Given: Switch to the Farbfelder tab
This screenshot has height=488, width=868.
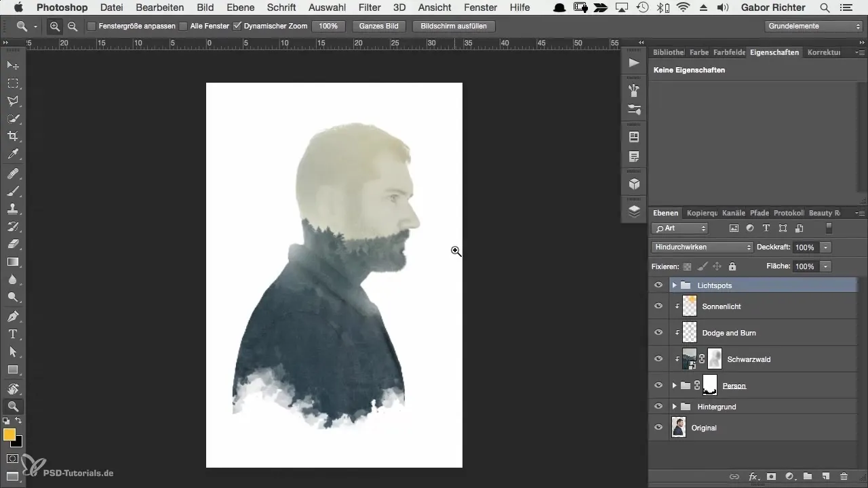Looking at the screenshot, I should tap(729, 52).
